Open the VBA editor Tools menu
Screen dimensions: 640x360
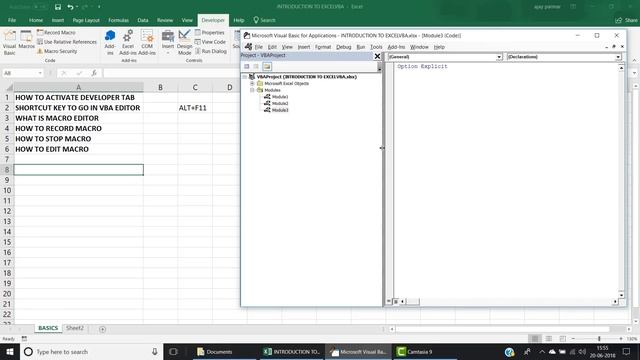coord(376,47)
